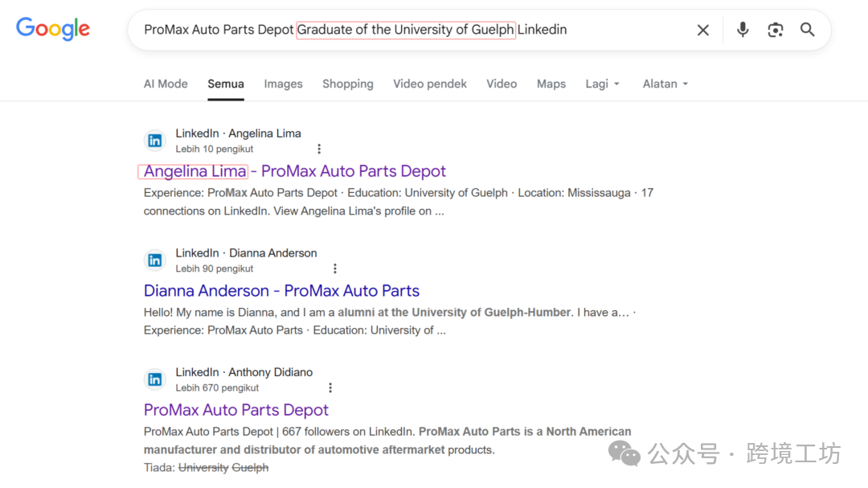Image resolution: width=868 pixels, height=488 pixels.
Task: Click the magnifying glass search button
Action: (x=808, y=30)
